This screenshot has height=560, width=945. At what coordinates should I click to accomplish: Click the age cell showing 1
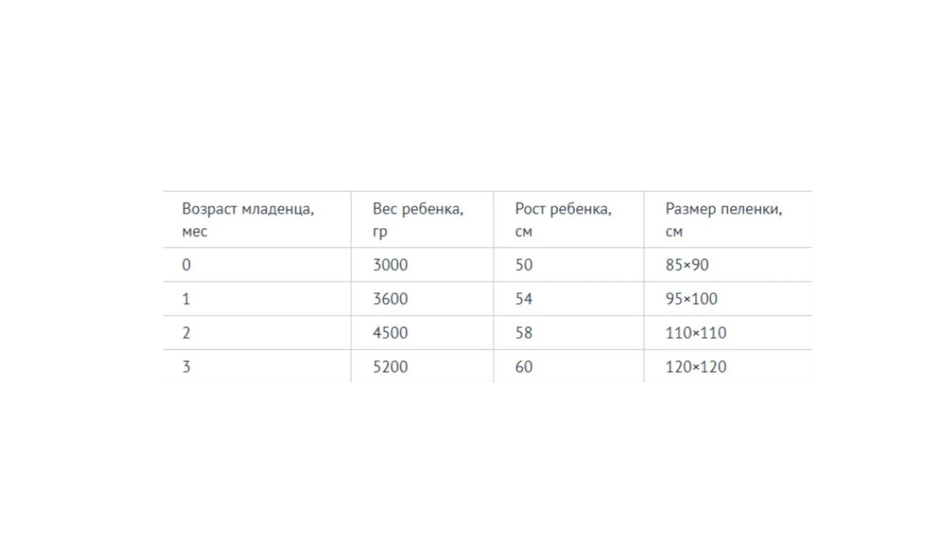257,299
